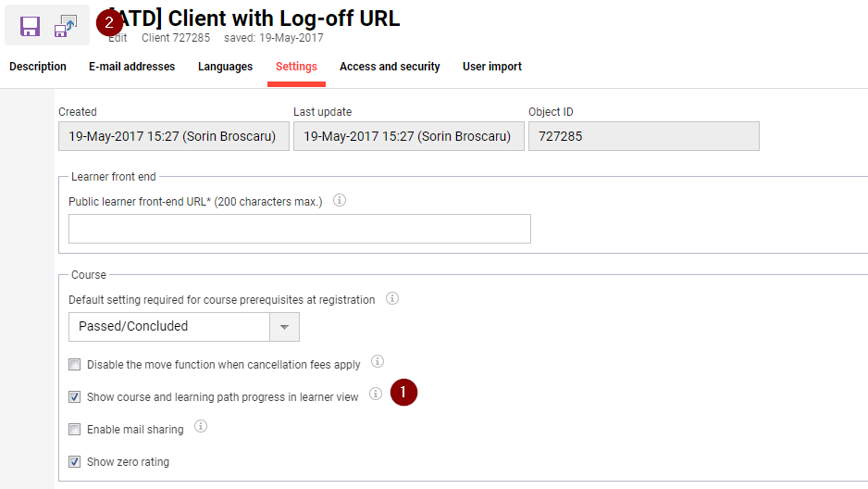This screenshot has width=868, height=489.
Task: Uncheck the Show zero rating checkbox
Action: click(75, 462)
